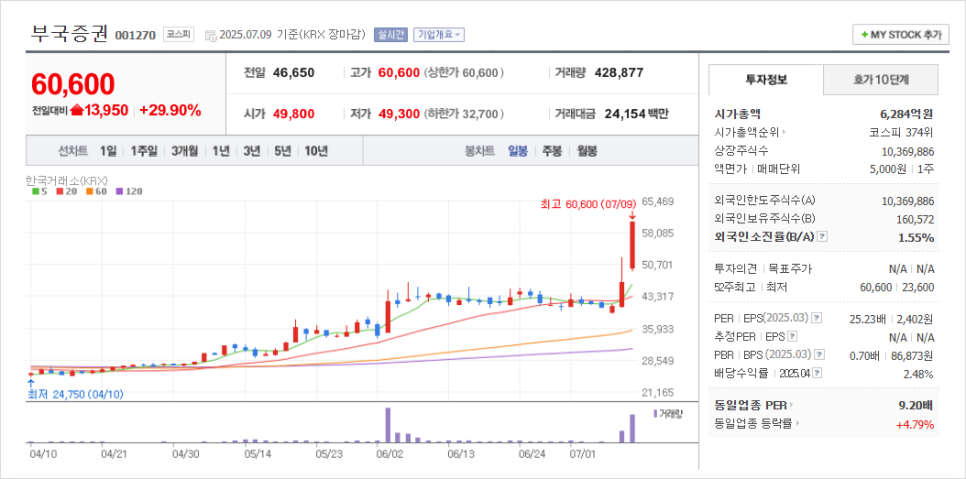Click the 최저 24,750 (04/10) chart marker
The image size is (966, 479).
point(75,393)
